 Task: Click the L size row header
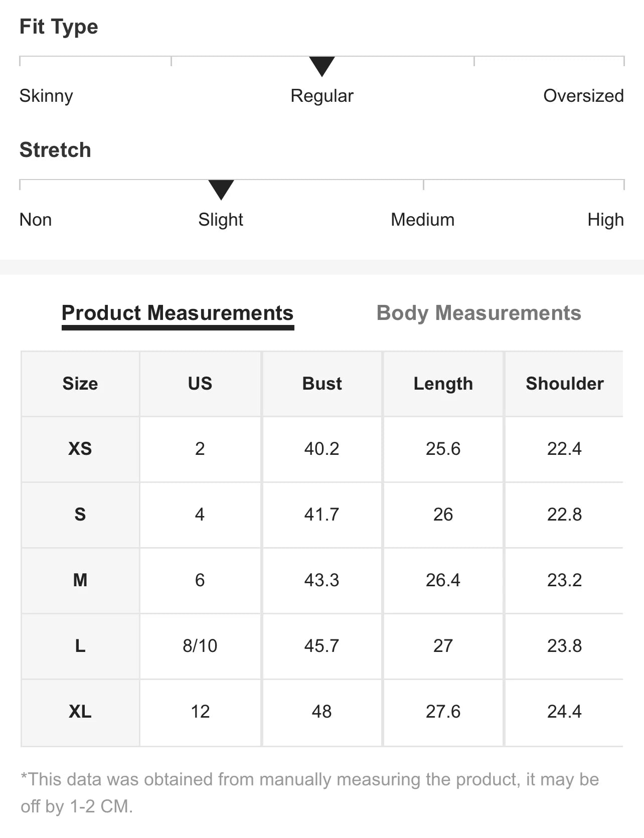80,646
